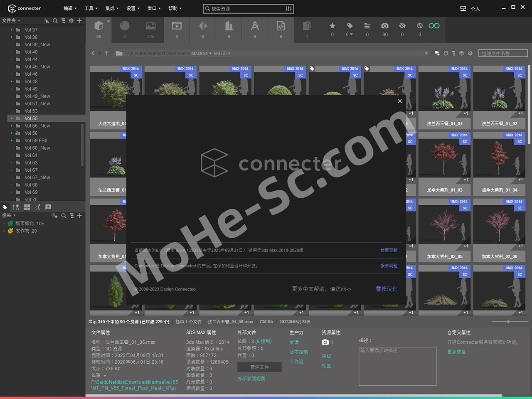
Task: Click the refresh icon in path bar
Action: (x=446, y=54)
